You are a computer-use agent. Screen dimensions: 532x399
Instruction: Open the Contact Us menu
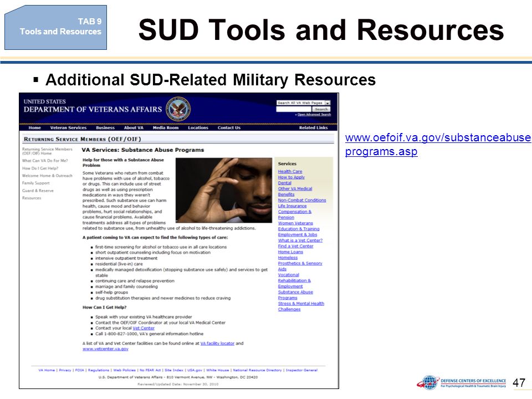coord(229,128)
